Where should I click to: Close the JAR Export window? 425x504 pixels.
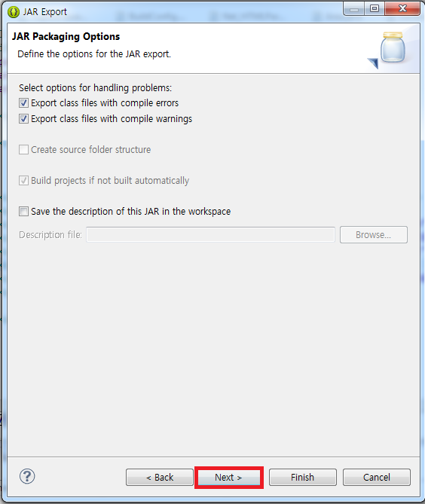[x=402, y=8]
